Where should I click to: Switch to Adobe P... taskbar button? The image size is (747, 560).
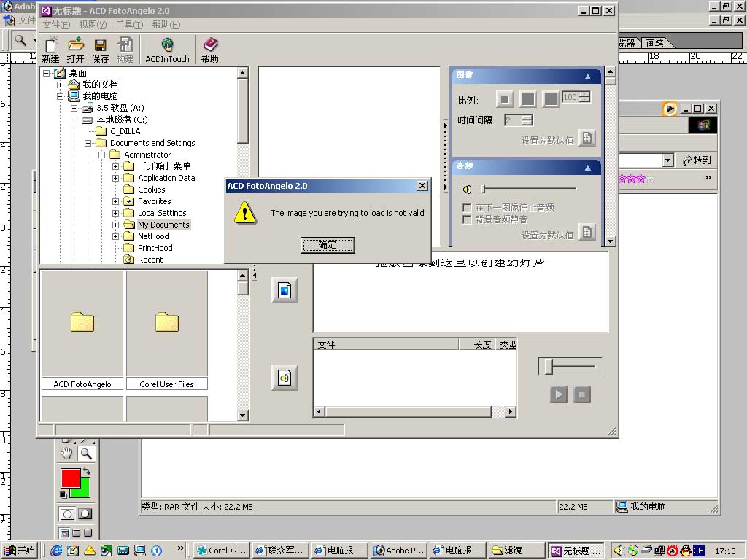tap(399, 551)
